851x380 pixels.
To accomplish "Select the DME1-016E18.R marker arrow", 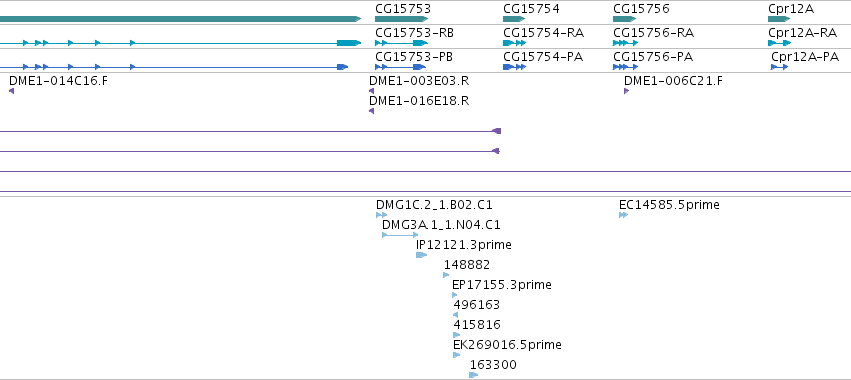I will (x=371, y=111).
